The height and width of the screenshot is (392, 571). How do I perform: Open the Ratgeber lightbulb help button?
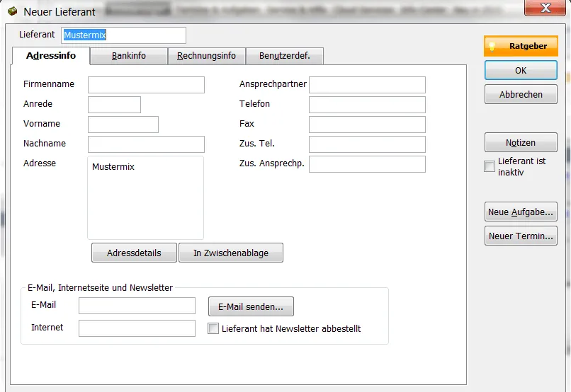pos(521,46)
